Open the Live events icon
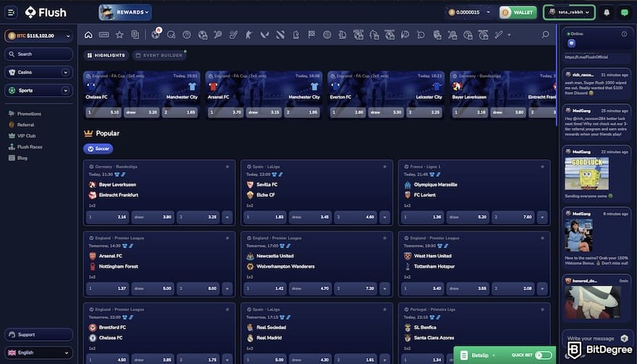The width and height of the screenshot is (637, 364). (x=104, y=35)
